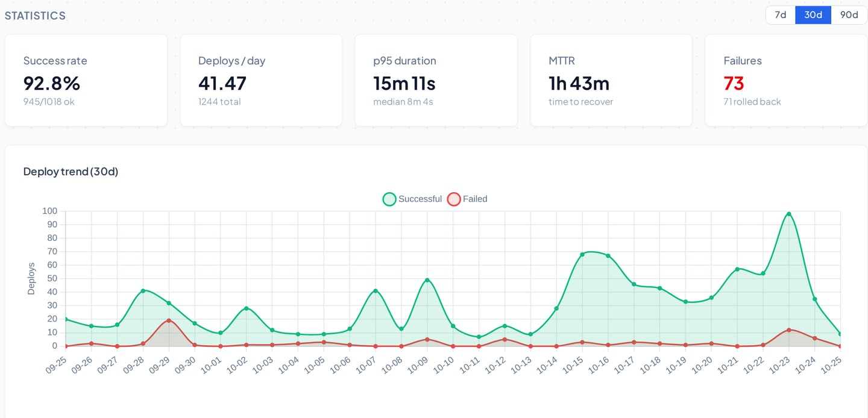Click the "1h 43m" MTTR value
The width and height of the screenshot is (868, 418).
coord(579,83)
